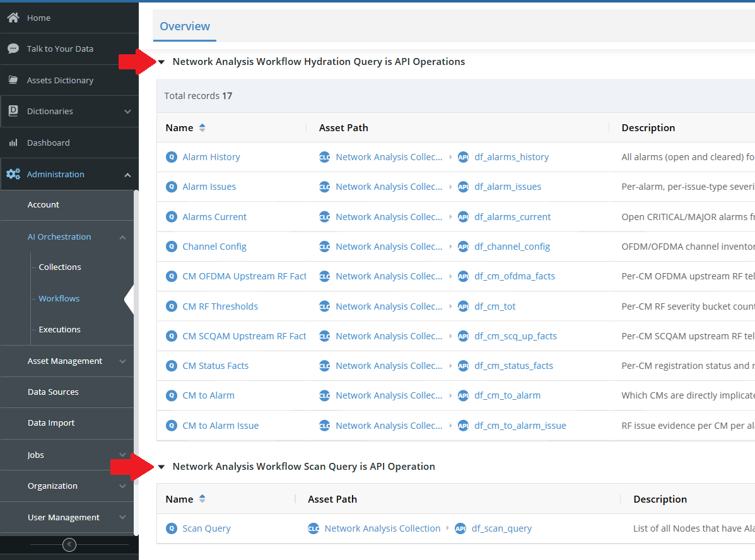
Task: Open the CM OFDMA Upstream RF Facts link
Action: (244, 276)
